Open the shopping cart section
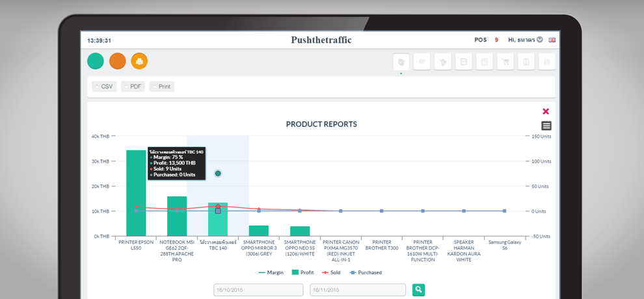Viewport: 644px width, 299px height. 505,62
